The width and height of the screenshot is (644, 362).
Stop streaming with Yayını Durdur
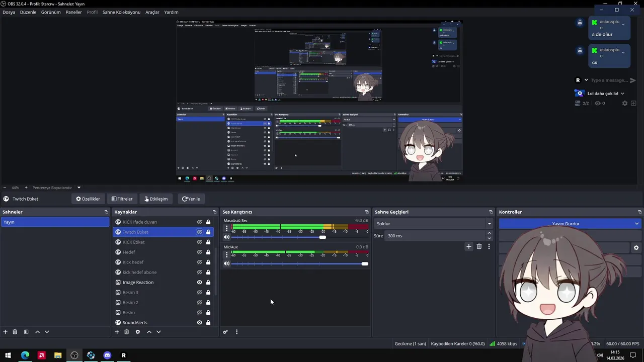(x=566, y=224)
